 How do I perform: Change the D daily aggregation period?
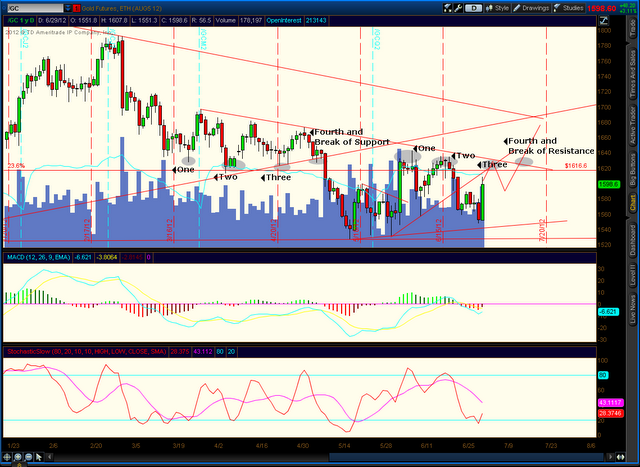(x=473, y=8)
